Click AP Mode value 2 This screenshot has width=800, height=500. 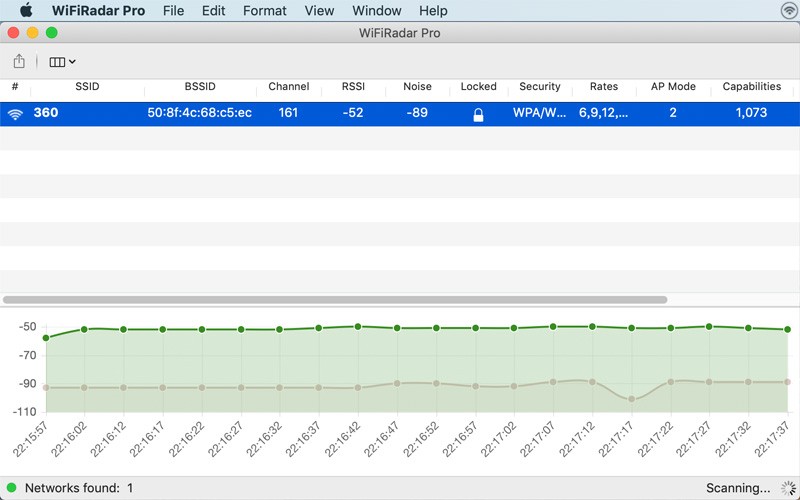673,113
